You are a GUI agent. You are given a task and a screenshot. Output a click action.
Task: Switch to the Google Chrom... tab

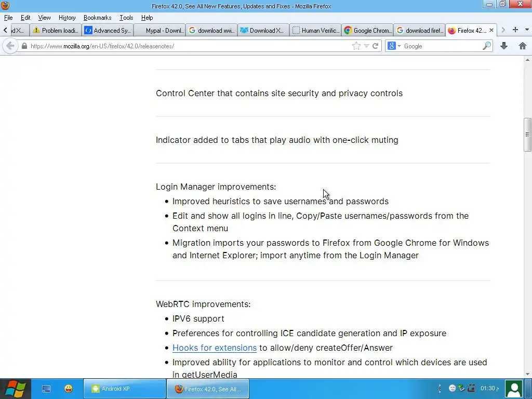click(367, 30)
